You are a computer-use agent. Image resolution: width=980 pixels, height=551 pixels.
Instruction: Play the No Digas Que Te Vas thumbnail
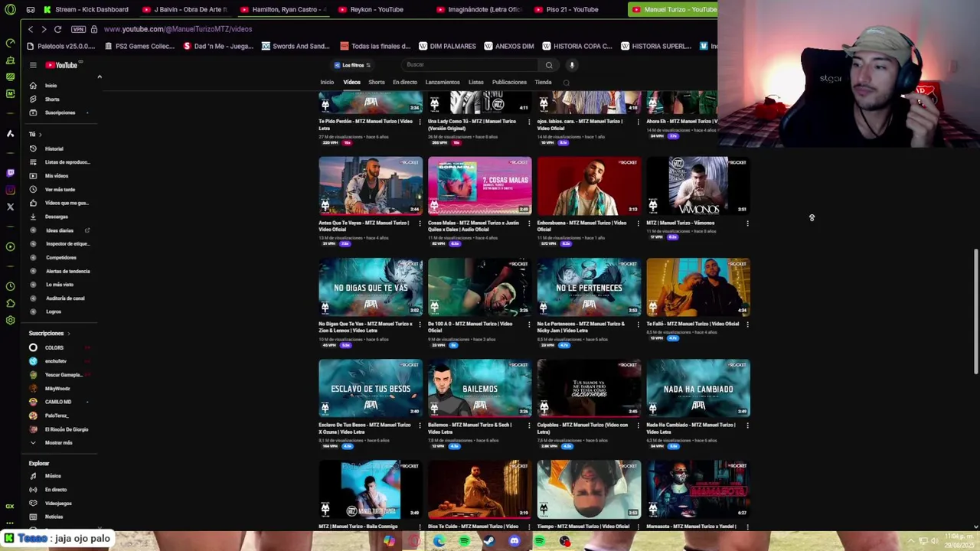pyautogui.click(x=371, y=287)
